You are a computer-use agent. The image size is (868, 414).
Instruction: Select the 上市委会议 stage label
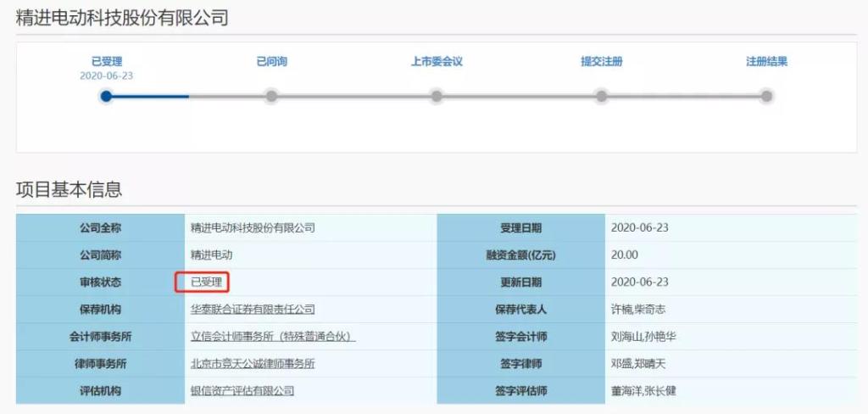(x=437, y=62)
